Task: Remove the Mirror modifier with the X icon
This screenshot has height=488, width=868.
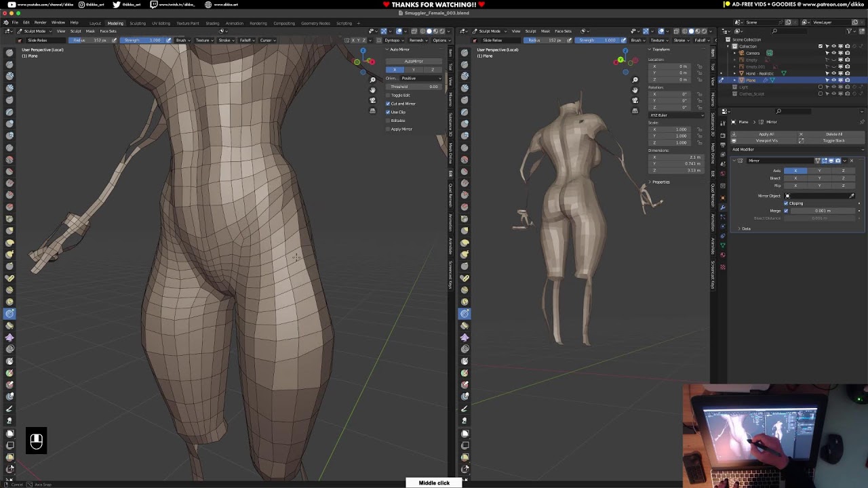Action: 852,161
